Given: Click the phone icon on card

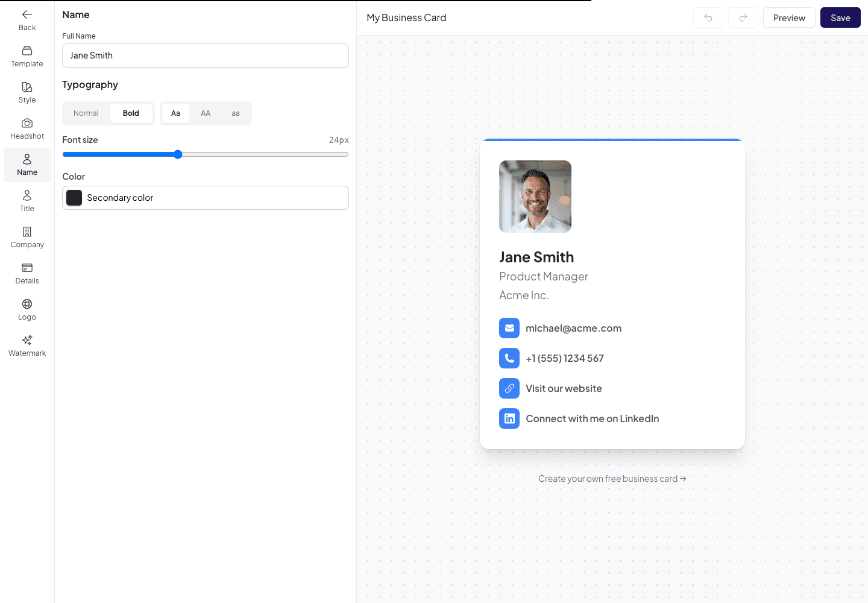Looking at the screenshot, I should pyautogui.click(x=509, y=358).
